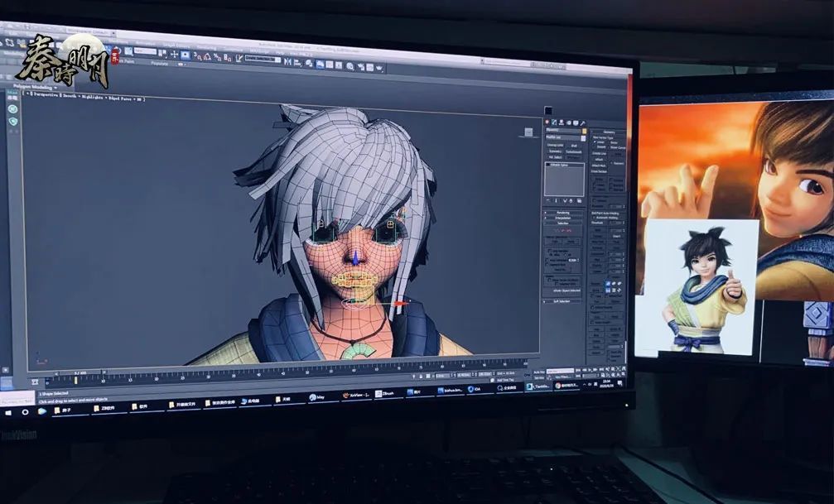The image size is (834, 504).
Task: Toggle the 3D Snaps icon
Action: click(197, 55)
